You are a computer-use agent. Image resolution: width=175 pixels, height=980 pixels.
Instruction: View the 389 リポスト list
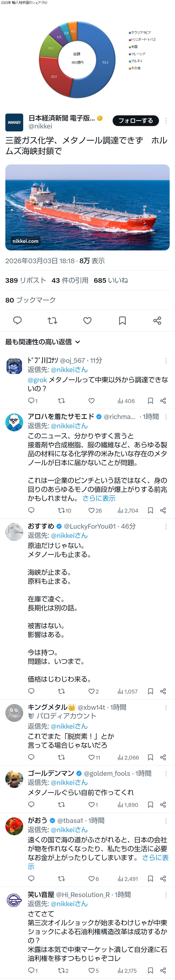point(26,280)
